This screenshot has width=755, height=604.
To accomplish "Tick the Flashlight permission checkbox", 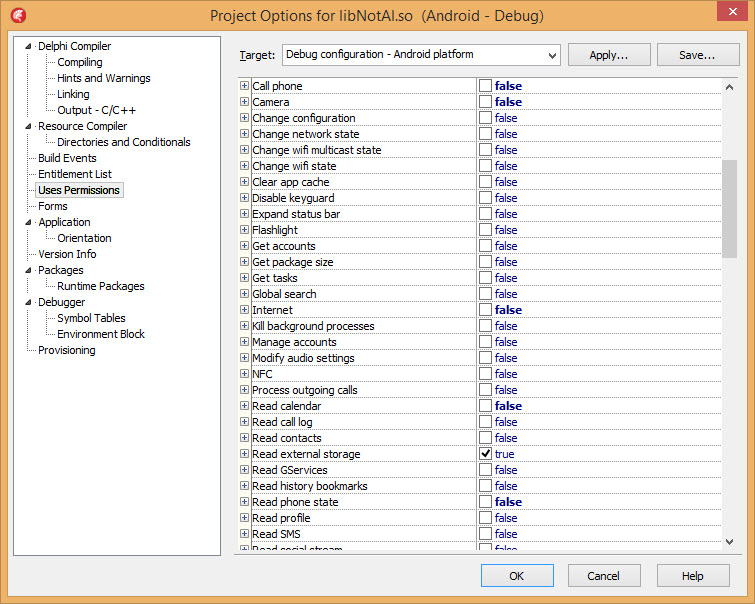I will 485,230.
